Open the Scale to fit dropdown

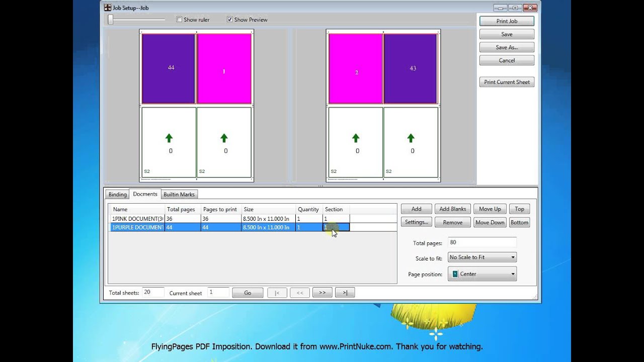tap(482, 257)
